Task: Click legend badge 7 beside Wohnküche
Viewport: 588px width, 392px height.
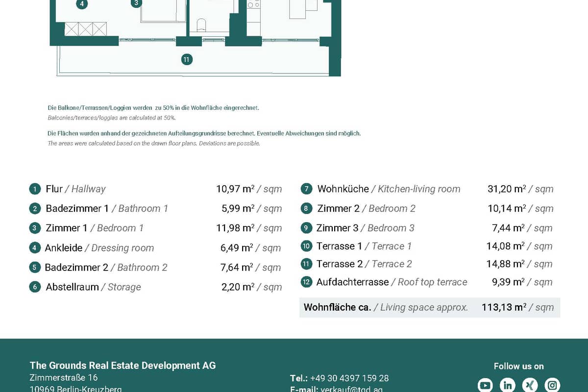Action: point(306,189)
